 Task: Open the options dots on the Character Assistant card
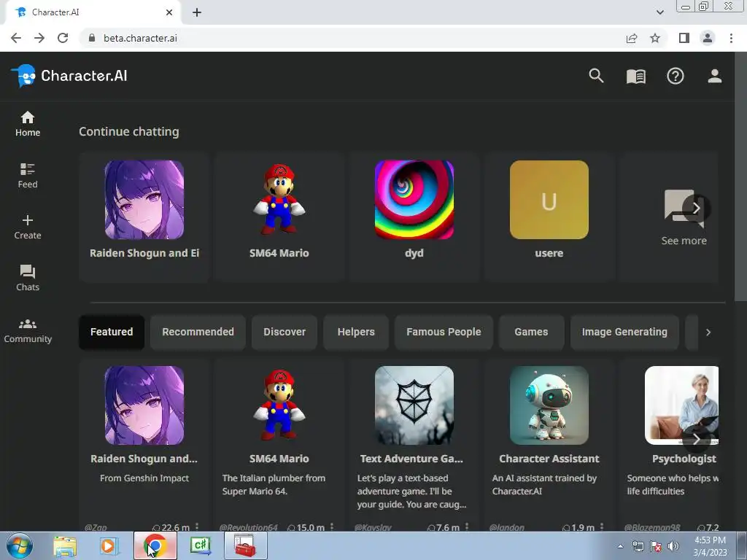tap(602, 526)
